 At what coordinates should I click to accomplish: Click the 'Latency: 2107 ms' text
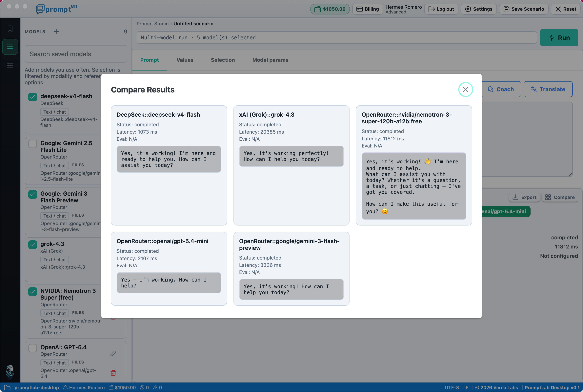(137, 259)
